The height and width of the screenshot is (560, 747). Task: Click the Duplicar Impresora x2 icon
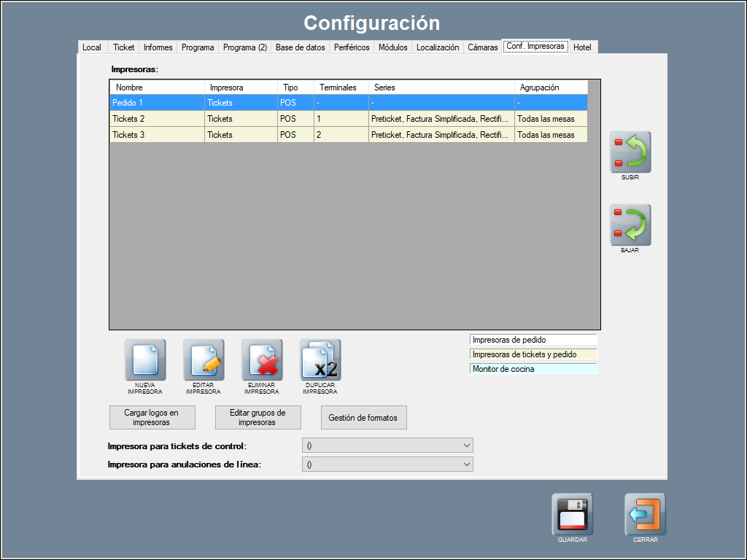(320, 359)
